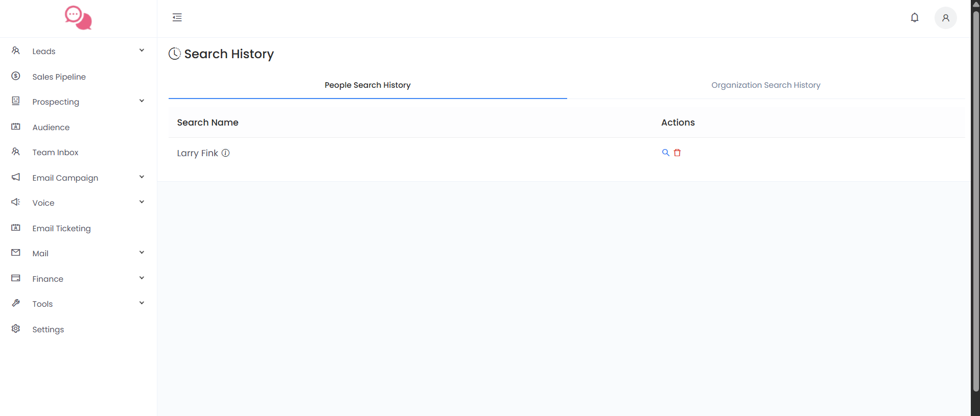980x416 pixels.
Task: Expand the Leads menu chevron
Action: pyautogui.click(x=142, y=51)
